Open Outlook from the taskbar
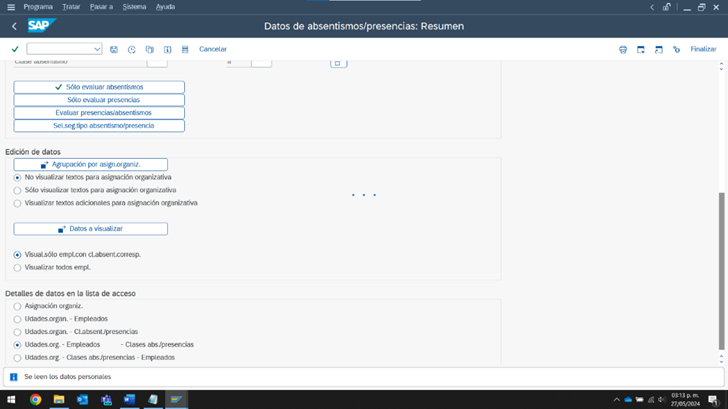This screenshot has width=728, height=409. [x=82, y=400]
